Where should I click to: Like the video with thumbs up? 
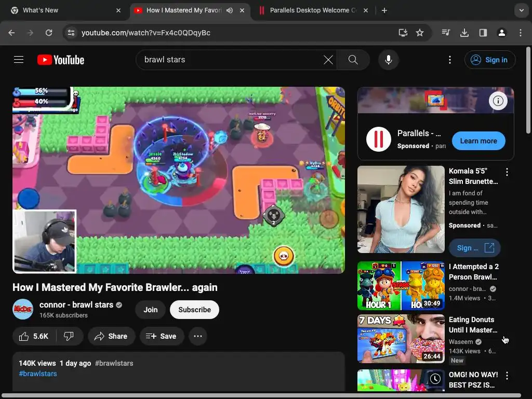pos(33,336)
